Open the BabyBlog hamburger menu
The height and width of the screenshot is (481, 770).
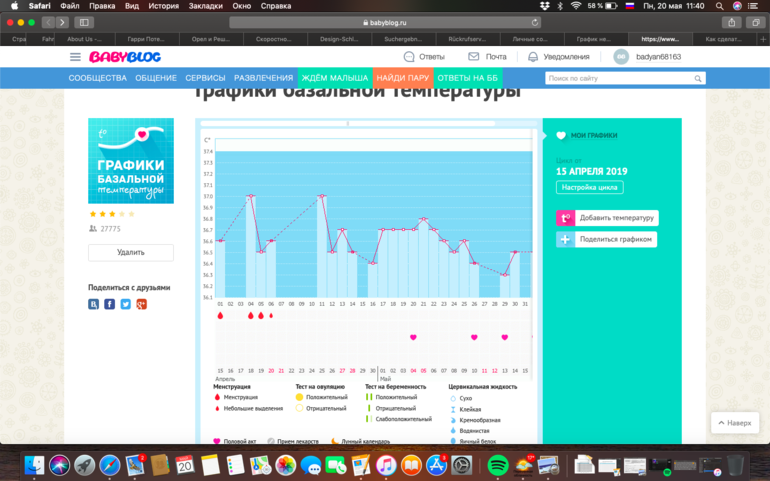tap(77, 57)
